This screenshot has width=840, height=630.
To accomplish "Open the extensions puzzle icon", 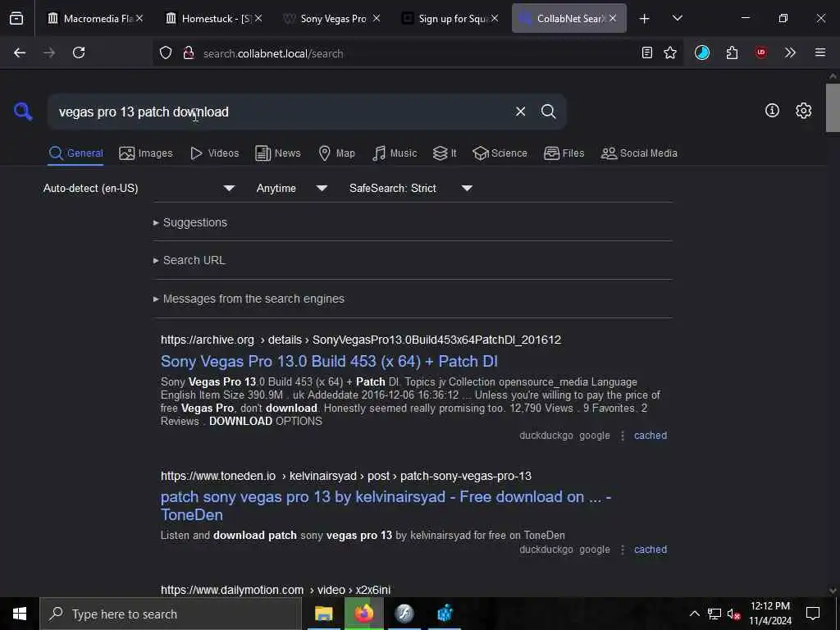I will click(x=732, y=52).
